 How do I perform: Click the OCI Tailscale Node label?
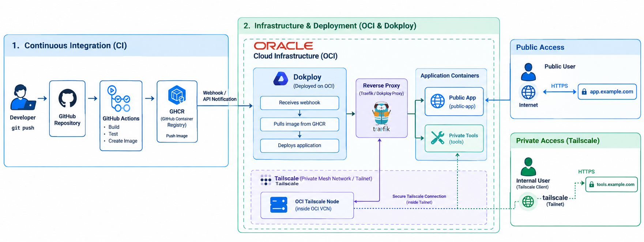coord(317,202)
